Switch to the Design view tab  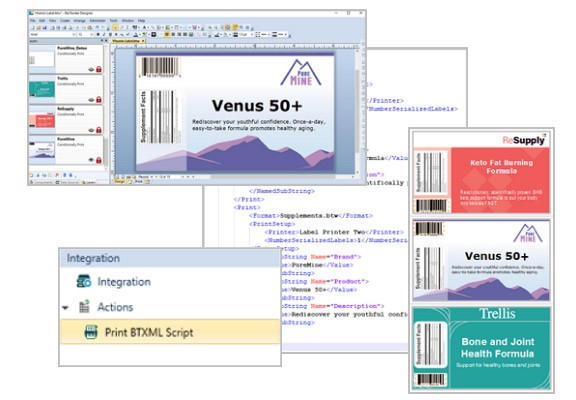119,181
